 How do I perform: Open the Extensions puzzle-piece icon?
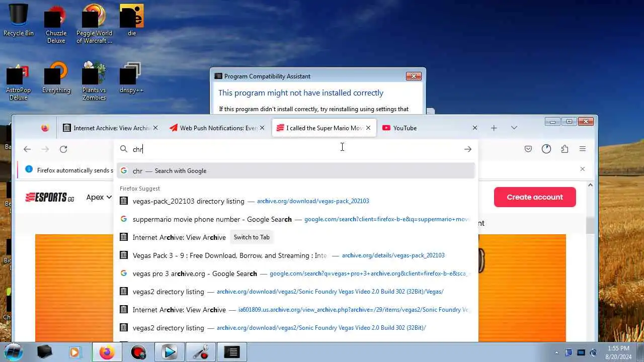point(565,149)
